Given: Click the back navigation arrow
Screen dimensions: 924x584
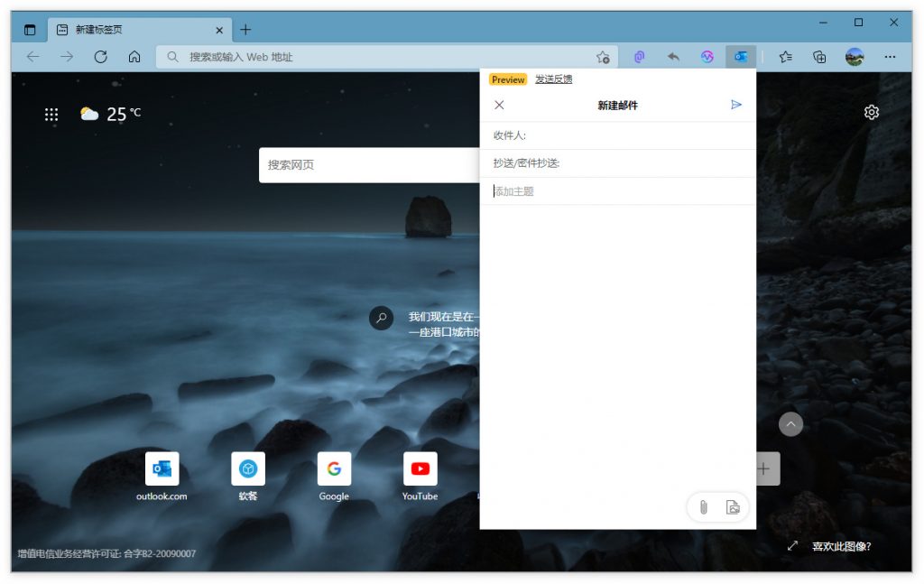Looking at the screenshot, I should 32,56.
